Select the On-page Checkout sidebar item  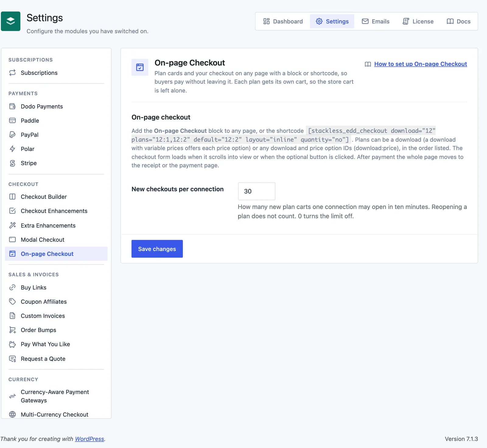56,254
